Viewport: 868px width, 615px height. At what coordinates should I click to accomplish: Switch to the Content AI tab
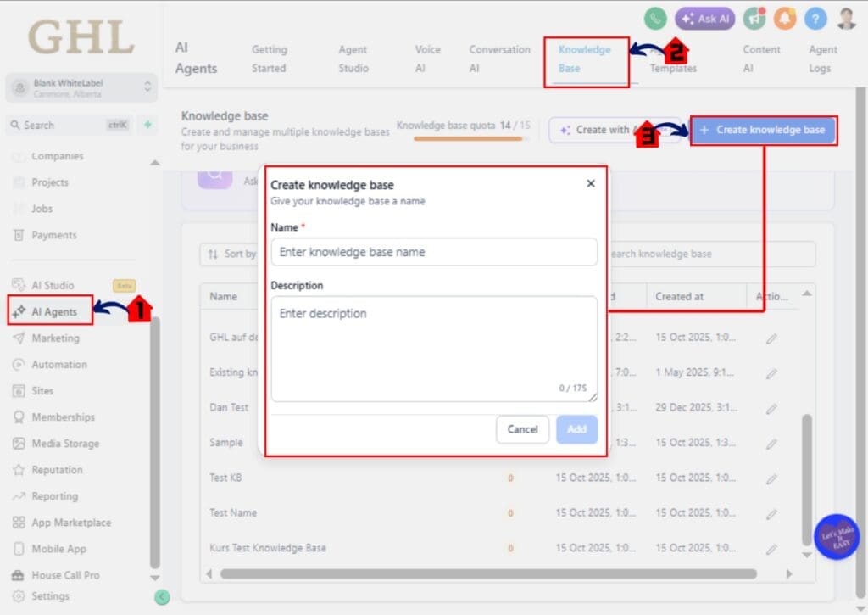[761, 59]
